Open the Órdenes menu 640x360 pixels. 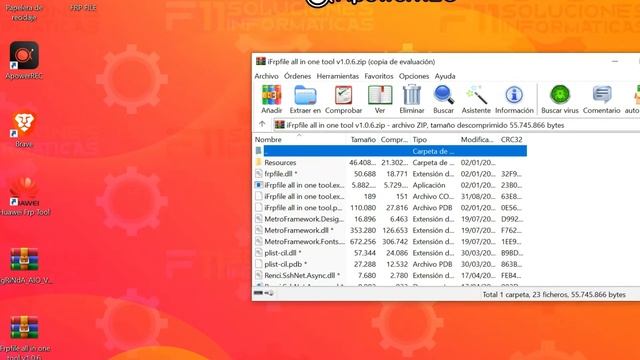point(297,76)
